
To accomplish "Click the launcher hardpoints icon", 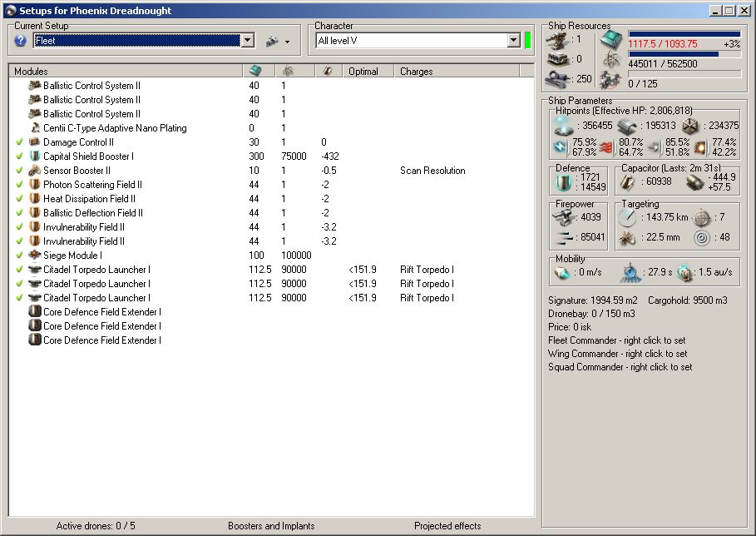I will tap(558, 60).
